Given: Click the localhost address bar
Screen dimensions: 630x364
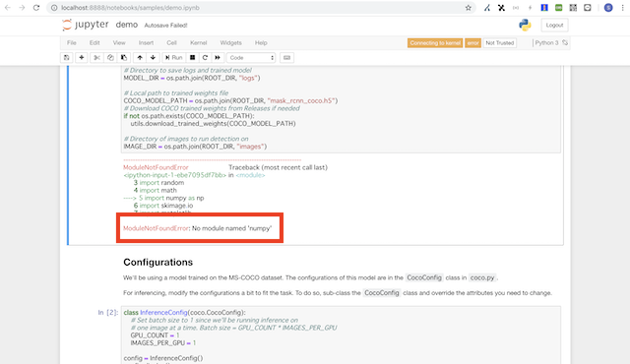Looking at the screenshot, I should pyautogui.click(x=261, y=8).
